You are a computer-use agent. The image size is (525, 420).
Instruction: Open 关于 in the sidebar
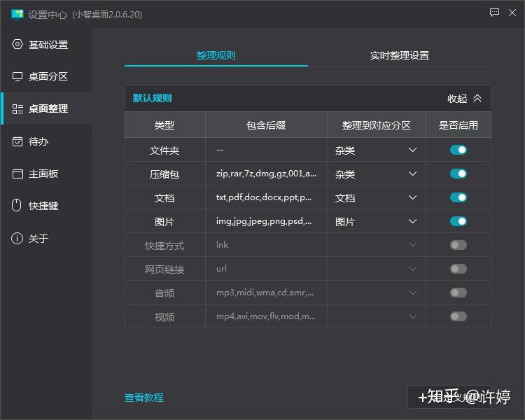tap(46, 238)
